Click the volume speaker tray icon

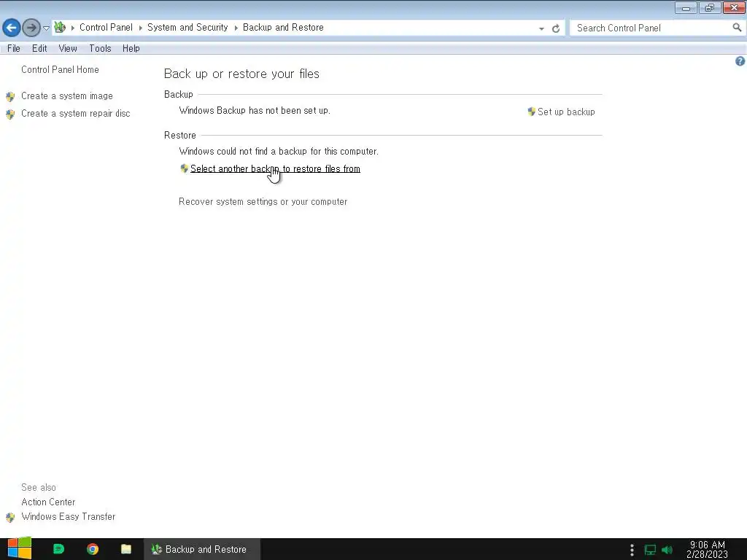667,550
